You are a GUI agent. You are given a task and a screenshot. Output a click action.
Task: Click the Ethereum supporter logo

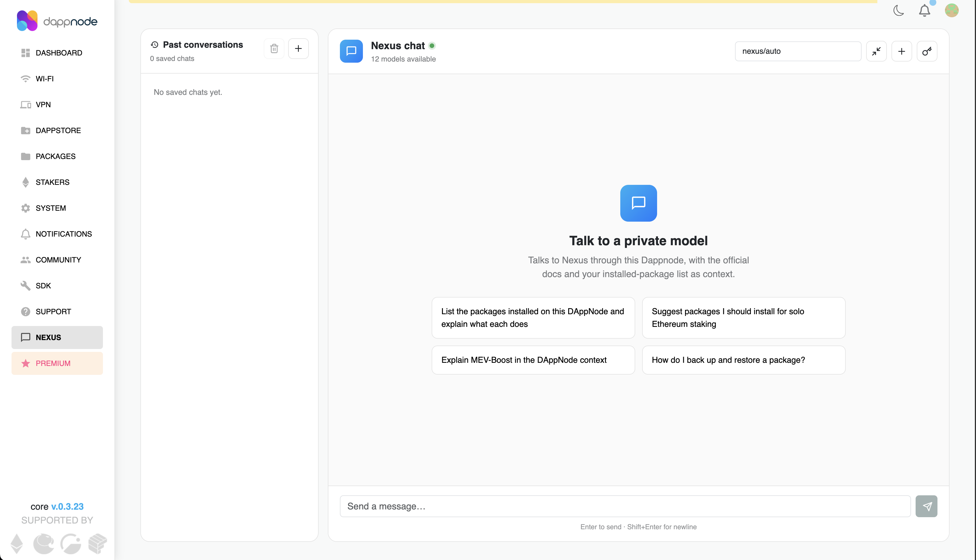pyautogui.click(x=17, y=543)
